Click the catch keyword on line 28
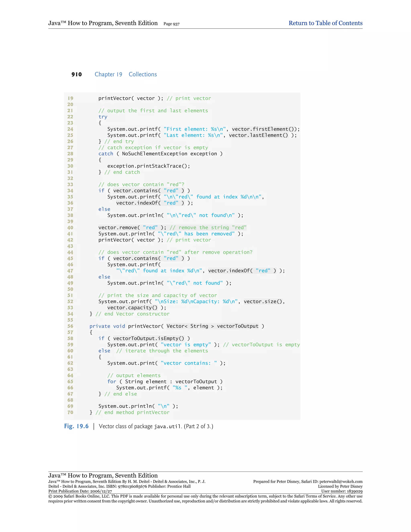 tap(106, 154)
